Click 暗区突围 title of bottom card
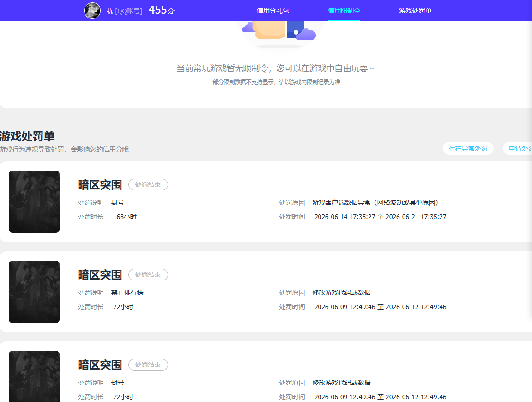Screen dimensions: 532x402 [100, 365]
